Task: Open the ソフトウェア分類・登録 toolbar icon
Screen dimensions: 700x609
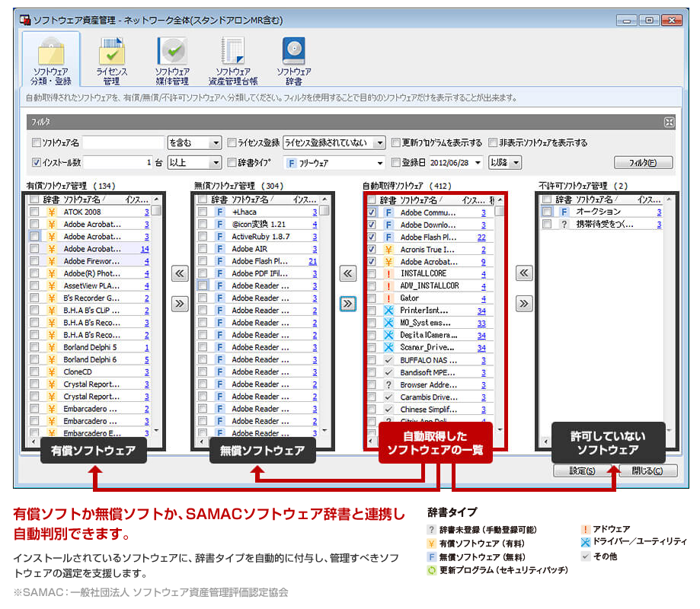Action: 51,59
